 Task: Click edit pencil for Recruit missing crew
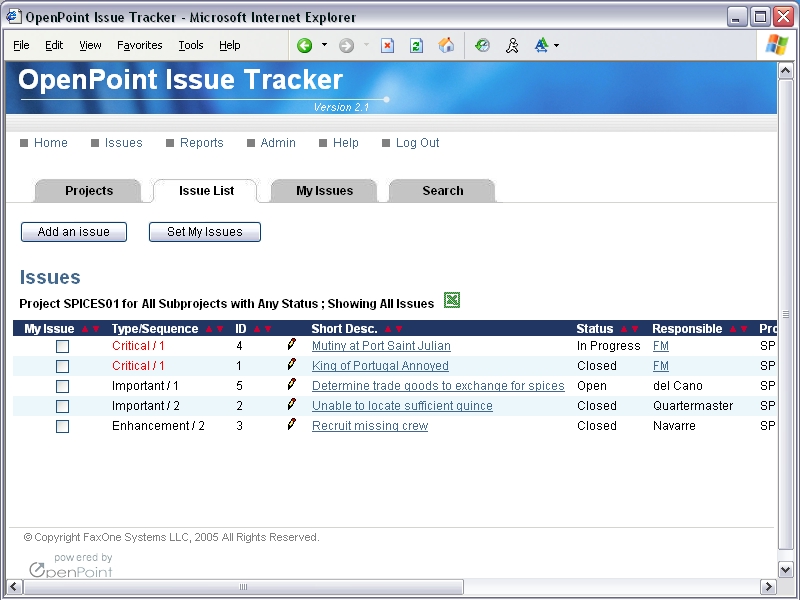(291, 425)
